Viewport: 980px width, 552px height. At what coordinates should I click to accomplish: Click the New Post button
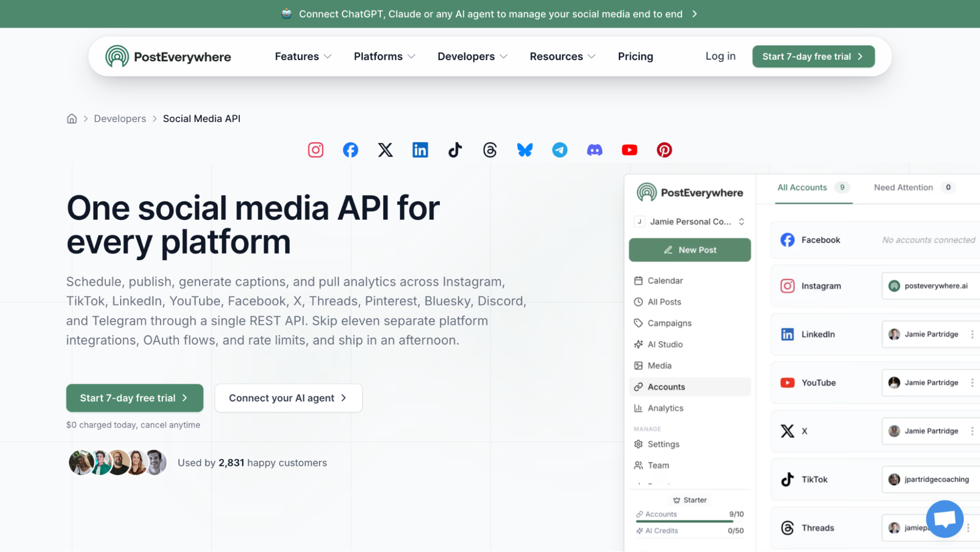[690, 250]
